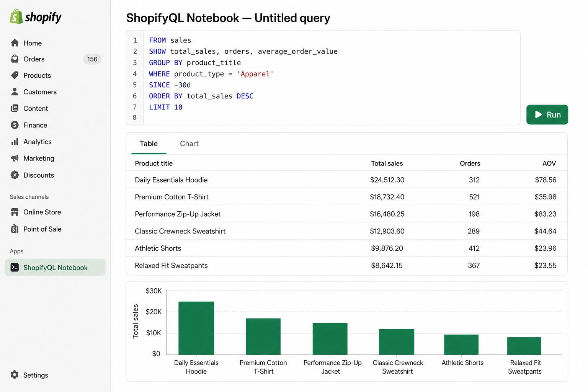Click the GROUP BY product_title line
The image size is (588, 392).
pyautogui.click(x=195, y=62)
